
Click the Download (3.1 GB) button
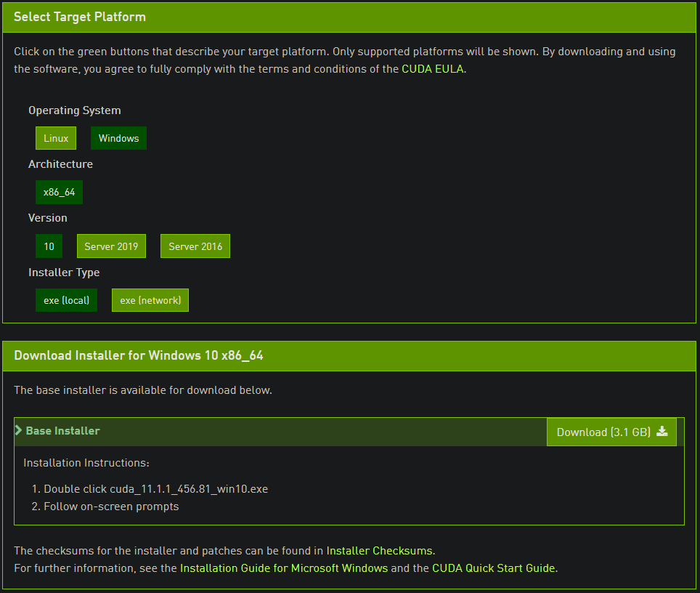pyautogui.click(x=611, y=432)
